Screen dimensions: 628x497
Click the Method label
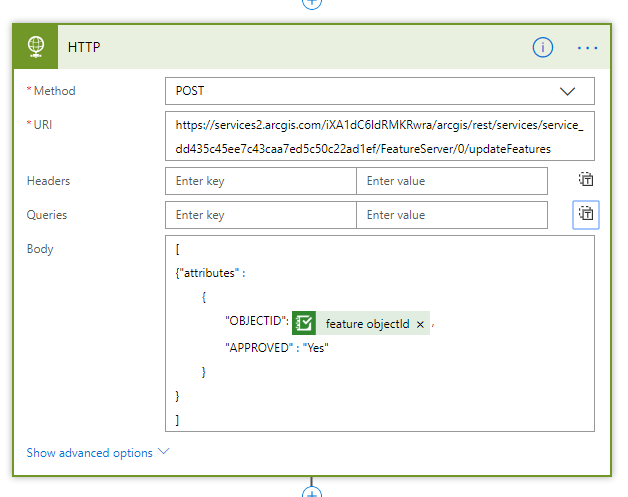[54, 91]
